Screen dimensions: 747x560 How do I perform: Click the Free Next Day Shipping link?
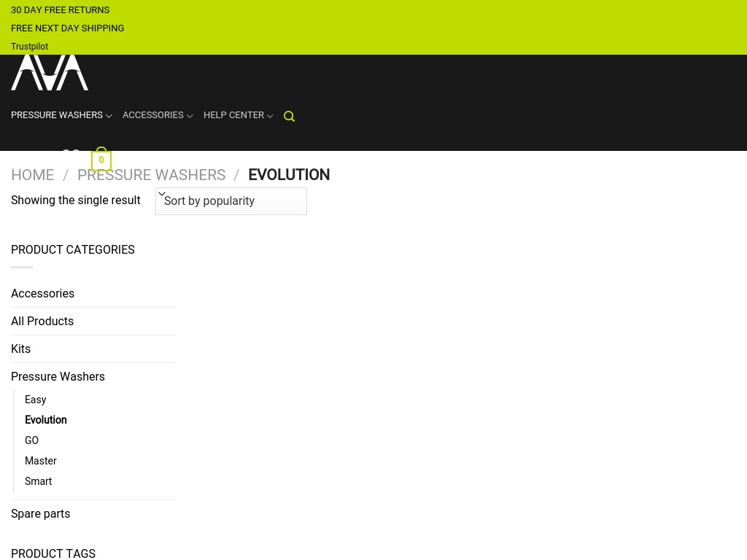tap(67, 28)
